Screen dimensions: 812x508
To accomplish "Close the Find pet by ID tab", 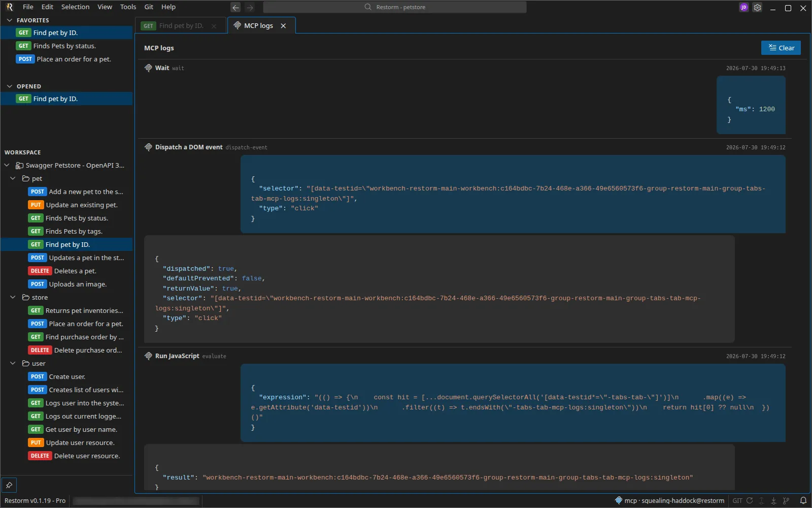I will (x=214, y=26).
